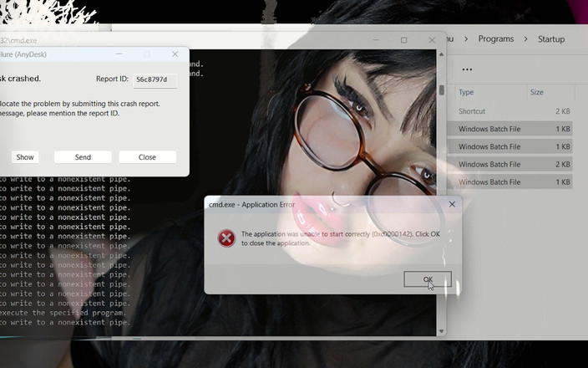Minimize the cmd.exe console window
The width and height of the screenshot is (588, 368).
point(376,39)
